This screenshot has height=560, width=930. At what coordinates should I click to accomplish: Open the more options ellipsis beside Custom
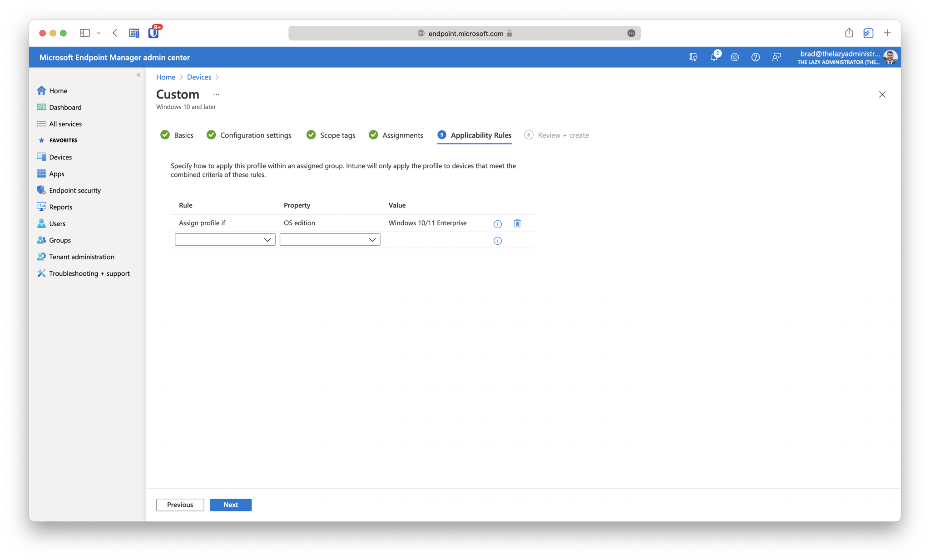click(x=216, y=94)
